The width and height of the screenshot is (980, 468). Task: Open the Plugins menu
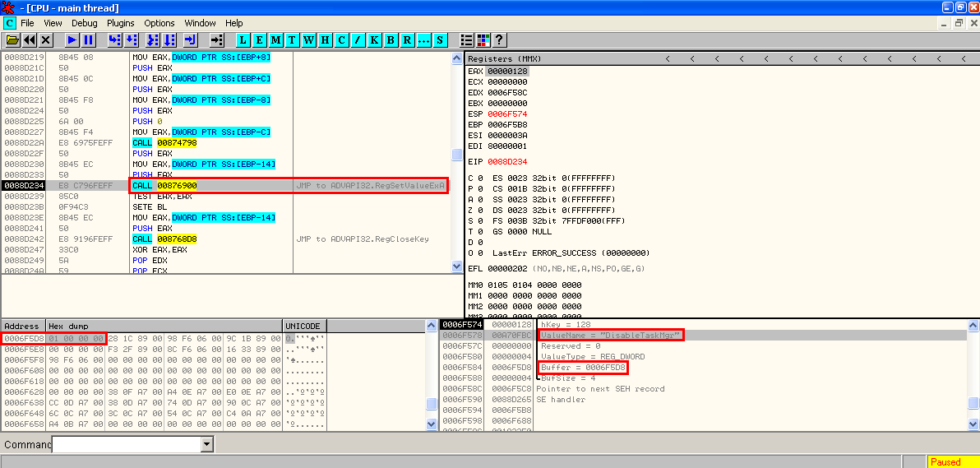click(x=121, y=23)
